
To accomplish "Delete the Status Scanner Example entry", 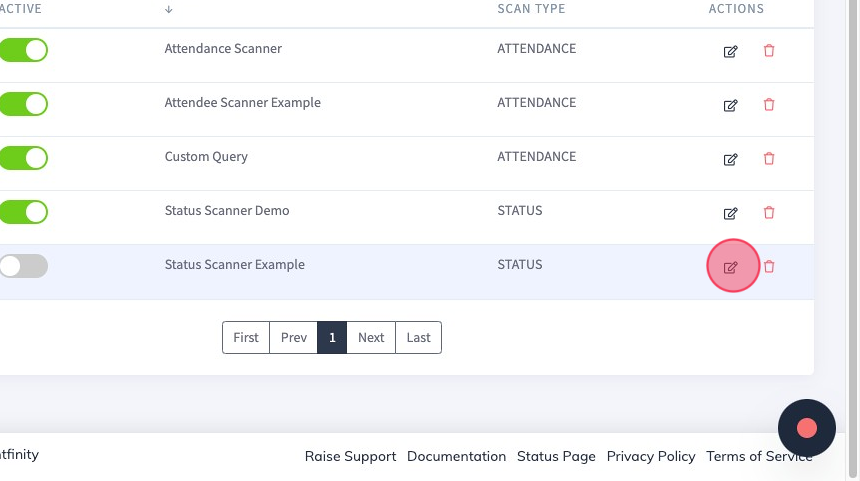I will tap(769, 267).
